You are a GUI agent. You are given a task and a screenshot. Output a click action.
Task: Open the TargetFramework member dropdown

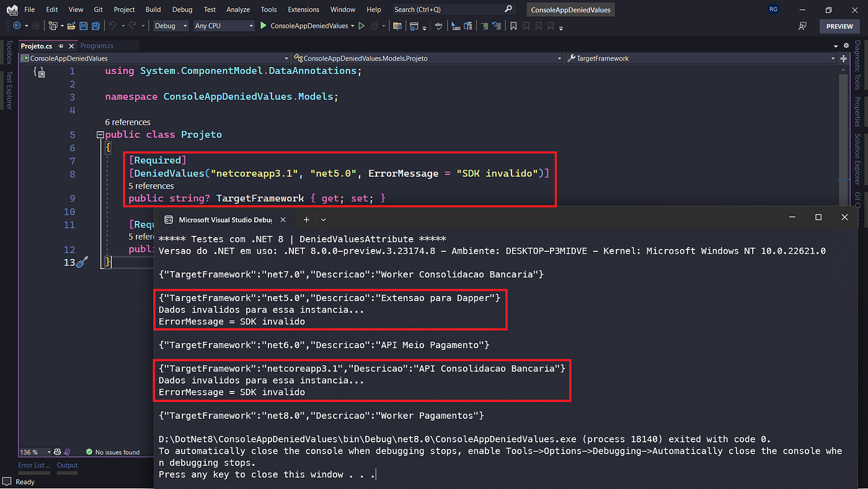701,58
